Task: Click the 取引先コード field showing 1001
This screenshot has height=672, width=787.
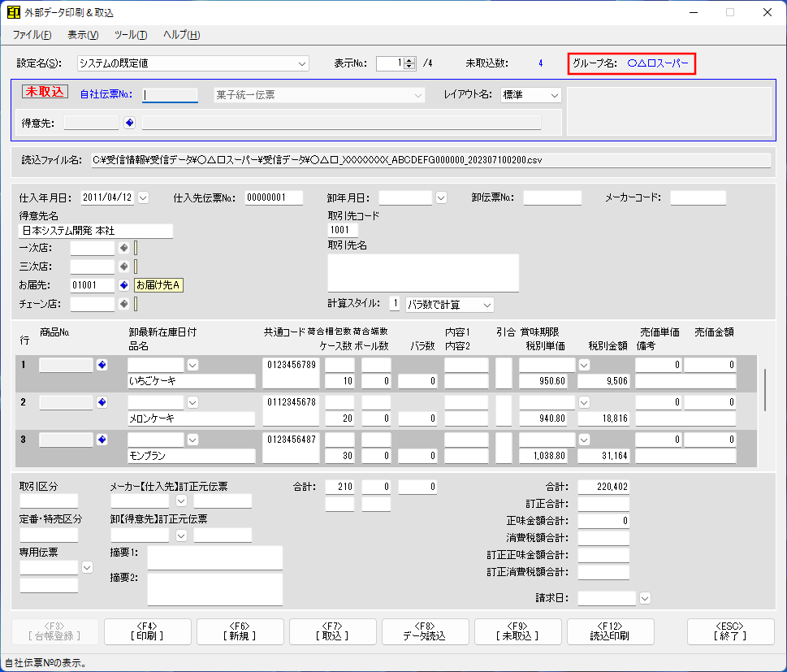Action: [343, 230]
